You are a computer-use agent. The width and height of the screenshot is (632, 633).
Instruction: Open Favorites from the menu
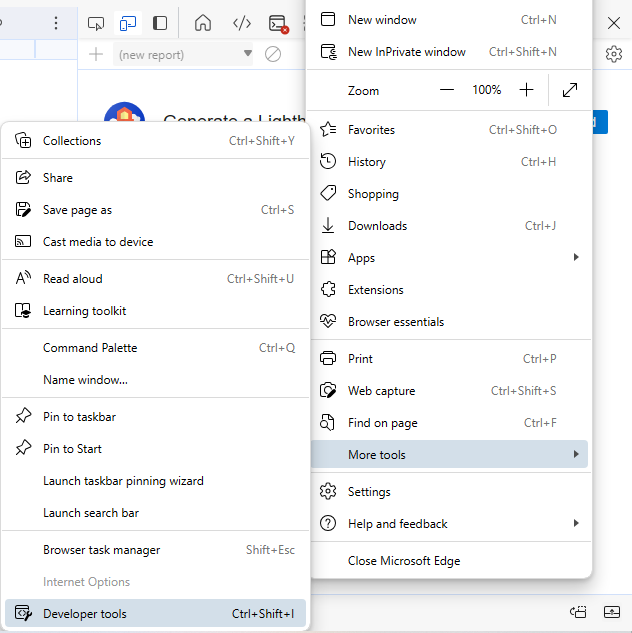click(449, 130)
